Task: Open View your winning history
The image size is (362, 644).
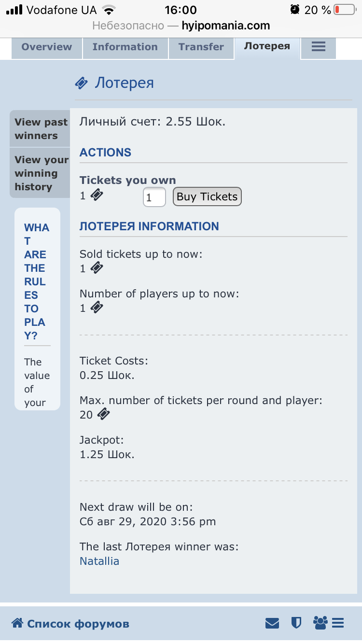Action: pos(41,173)
